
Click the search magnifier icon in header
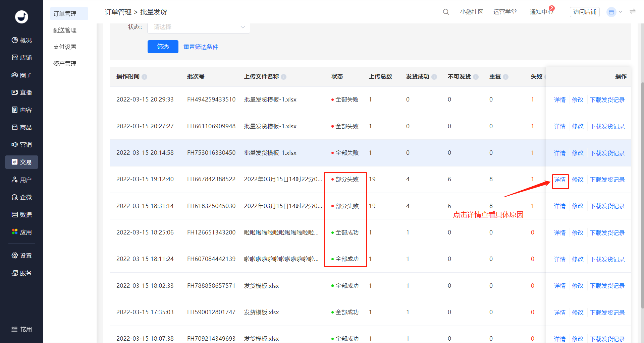click(446, 12)
